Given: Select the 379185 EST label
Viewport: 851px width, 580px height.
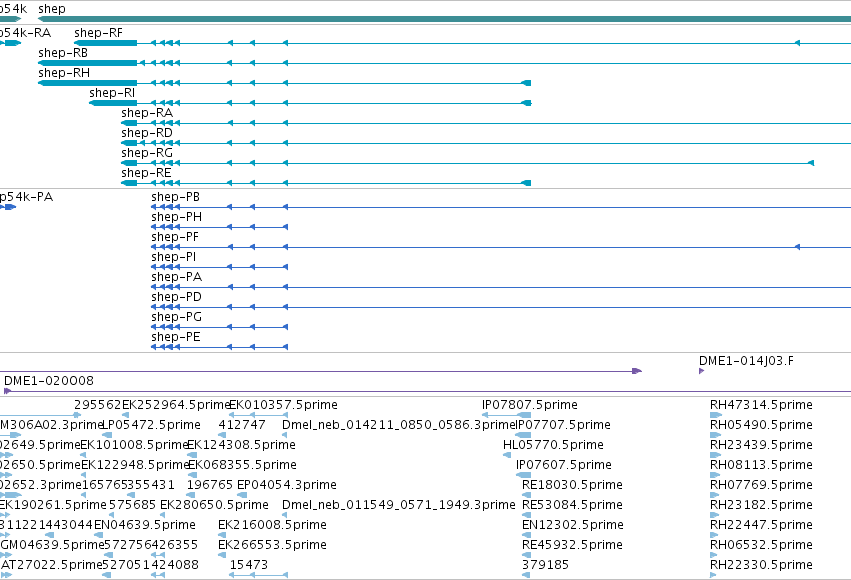Looking at the screenshot, I should click(x=545, y=566).
